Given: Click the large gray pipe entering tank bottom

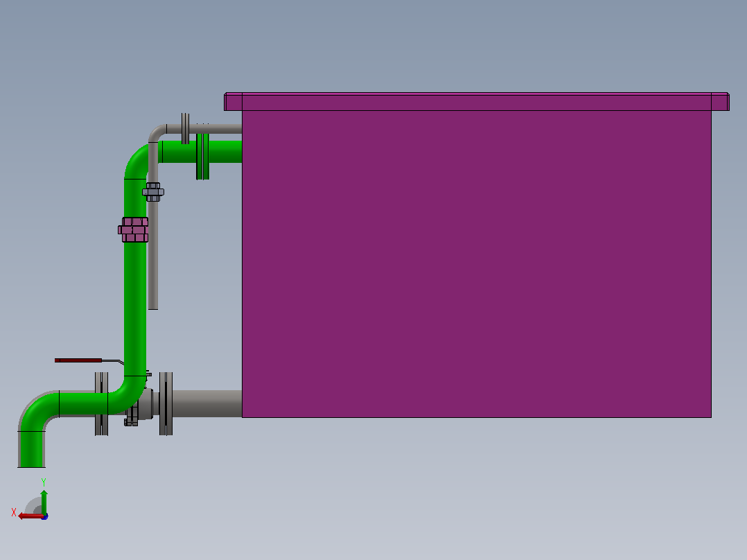Looking at the screenshot, I should click(x=206, y=403).
